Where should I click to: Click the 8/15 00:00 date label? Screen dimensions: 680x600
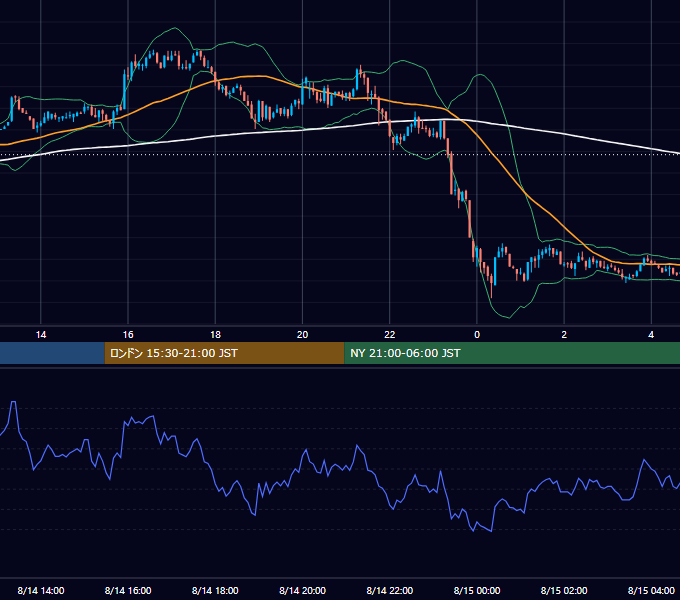pos(477,590)
